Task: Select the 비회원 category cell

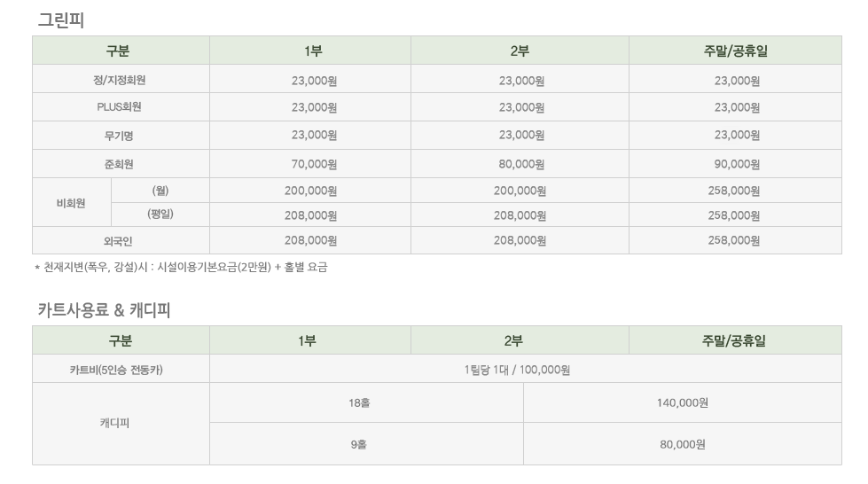Action: pyautogui.click(x=71, y=203)
